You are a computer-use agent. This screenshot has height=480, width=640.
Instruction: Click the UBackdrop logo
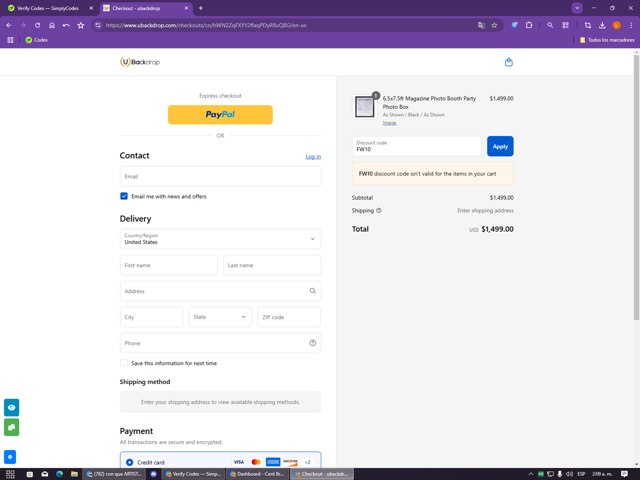(140, 62)
